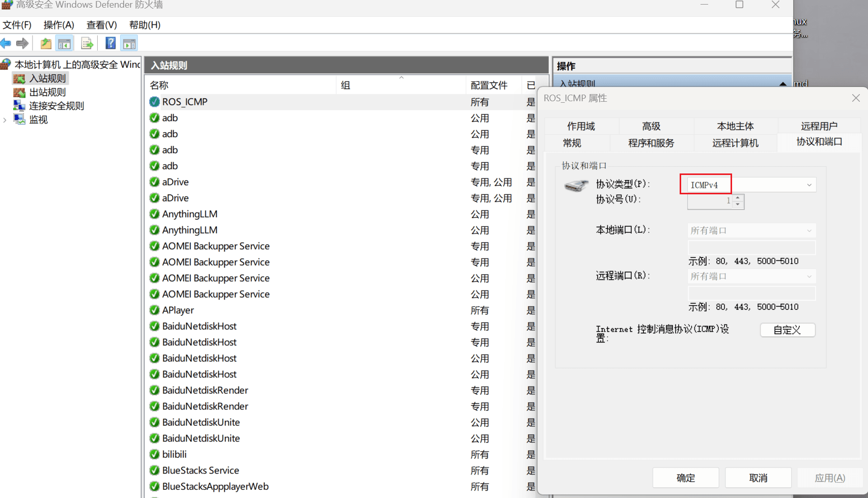Click the Export List toolbar icon
The width and height of the screenshot is (868, 498).
pyautogui.click(x=87, y=44)
